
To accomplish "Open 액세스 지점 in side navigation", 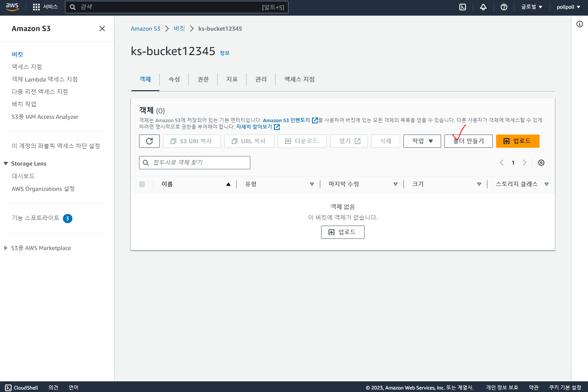I will pos(26,67).
